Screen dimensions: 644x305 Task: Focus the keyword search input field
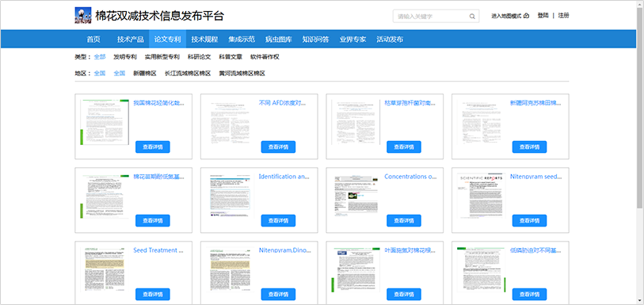pos(436,17)
